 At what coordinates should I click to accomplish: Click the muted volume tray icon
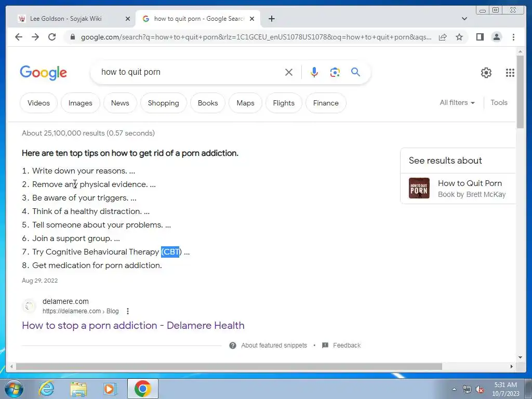click(480, 389)
